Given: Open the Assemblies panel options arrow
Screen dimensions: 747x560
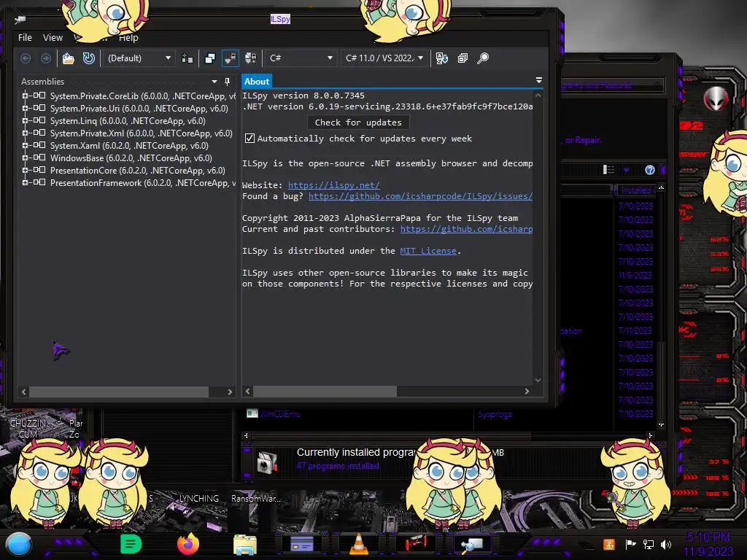Looking at the screenshot, I should pos(214,82).
